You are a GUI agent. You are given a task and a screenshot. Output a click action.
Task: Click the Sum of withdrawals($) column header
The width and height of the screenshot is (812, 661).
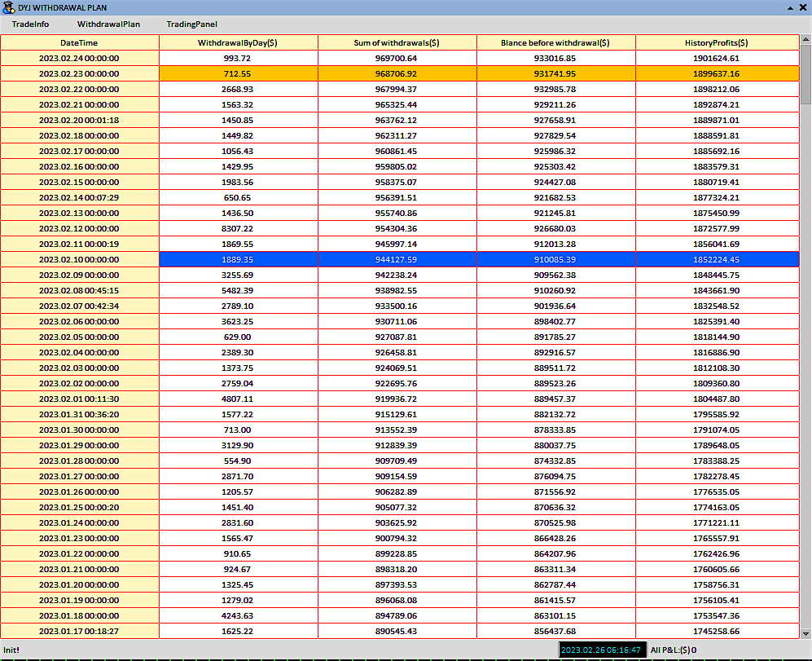(x=397, y=42)
